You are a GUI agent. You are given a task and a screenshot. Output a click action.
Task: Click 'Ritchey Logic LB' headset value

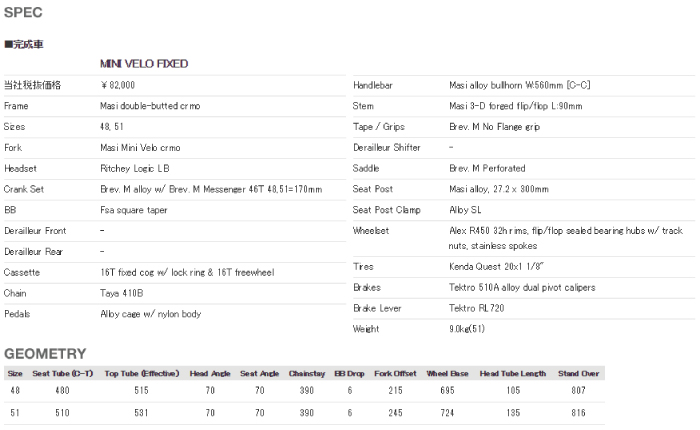(x=135, y=168)
